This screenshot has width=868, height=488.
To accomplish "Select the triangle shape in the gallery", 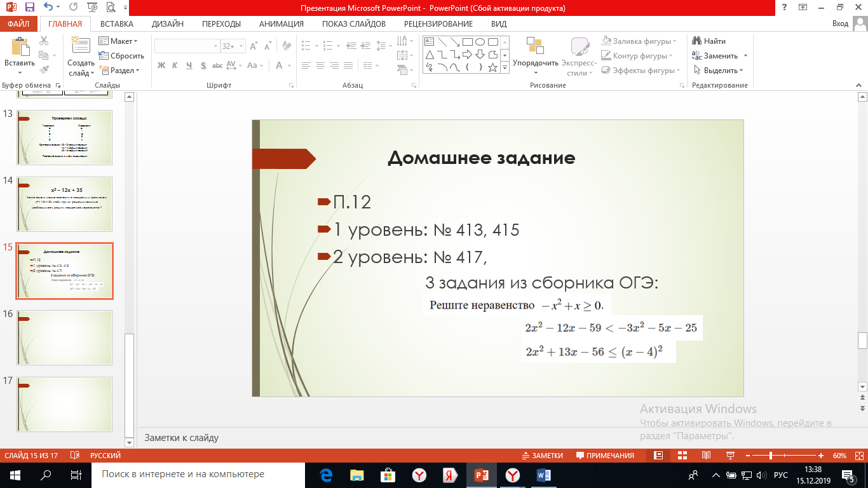I will 430,55.
